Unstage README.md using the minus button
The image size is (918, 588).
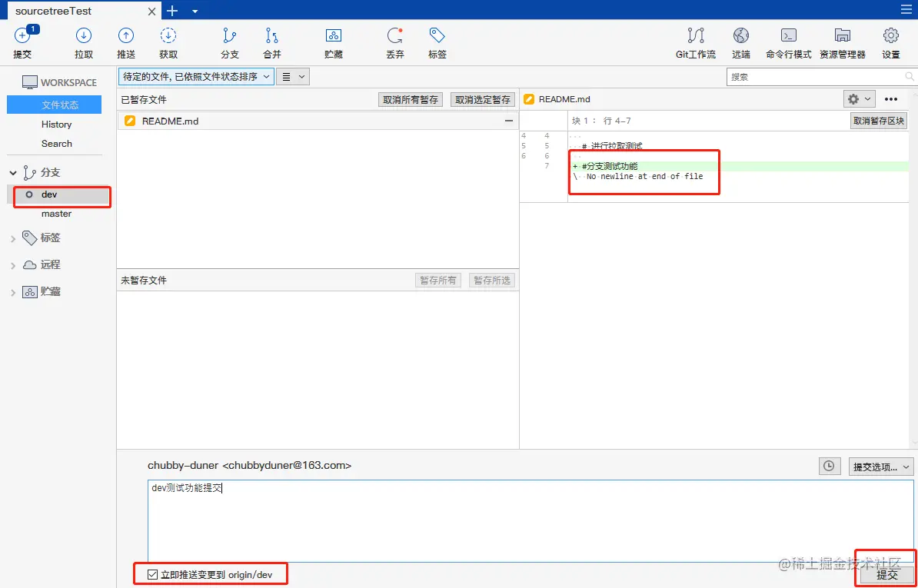point(509,121)
